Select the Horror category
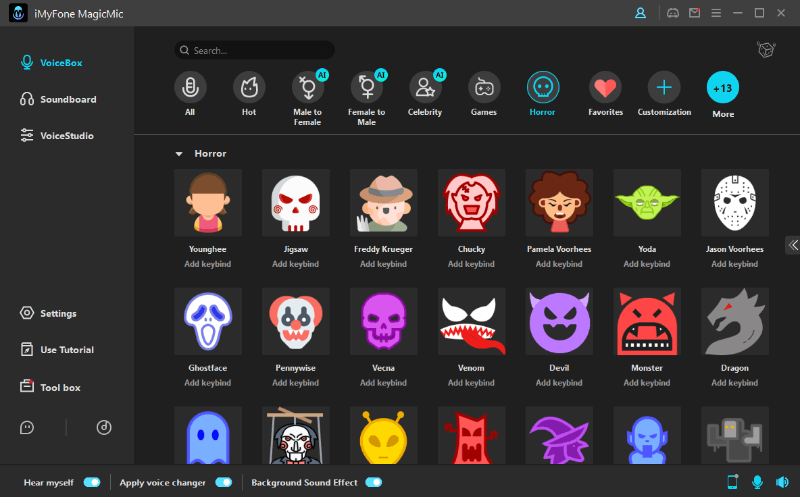Screen dimensions: 800x497 (542, 88)
